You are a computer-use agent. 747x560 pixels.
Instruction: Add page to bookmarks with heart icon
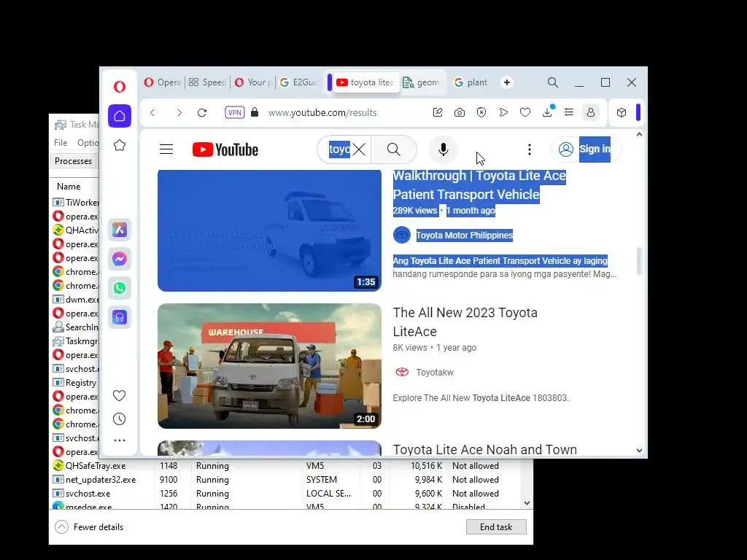pyautogui.click(x=525, y=112)
